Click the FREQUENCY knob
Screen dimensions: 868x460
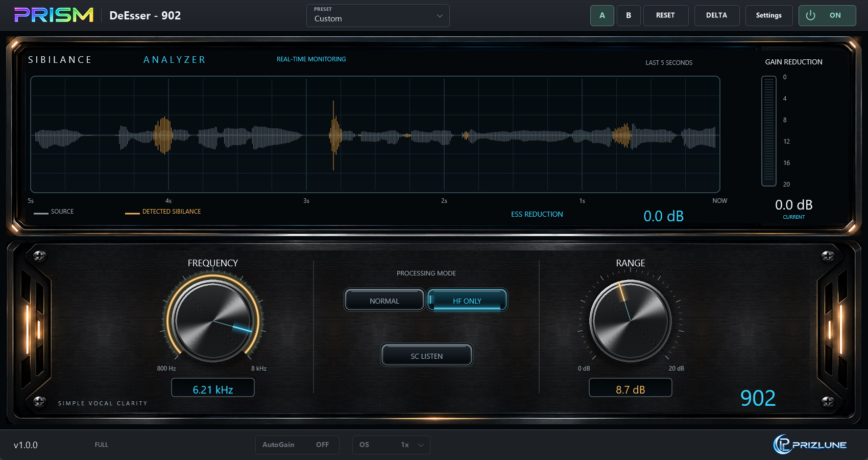(x=213, y=321)
